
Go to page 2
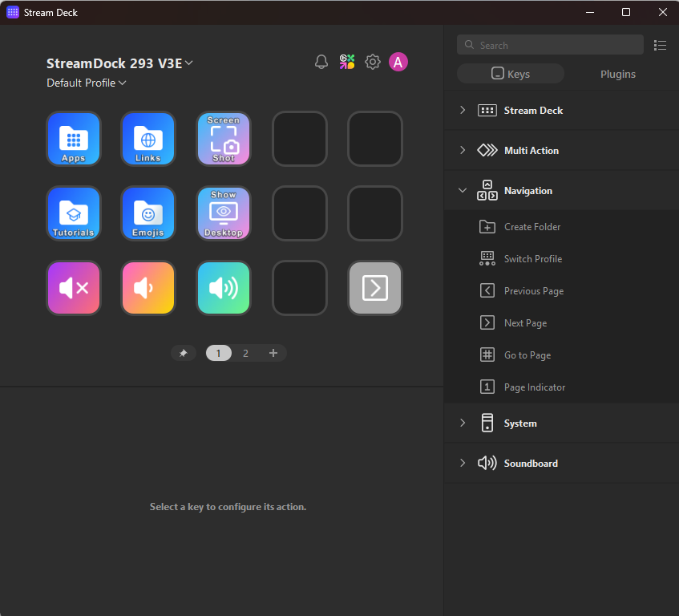245,353
